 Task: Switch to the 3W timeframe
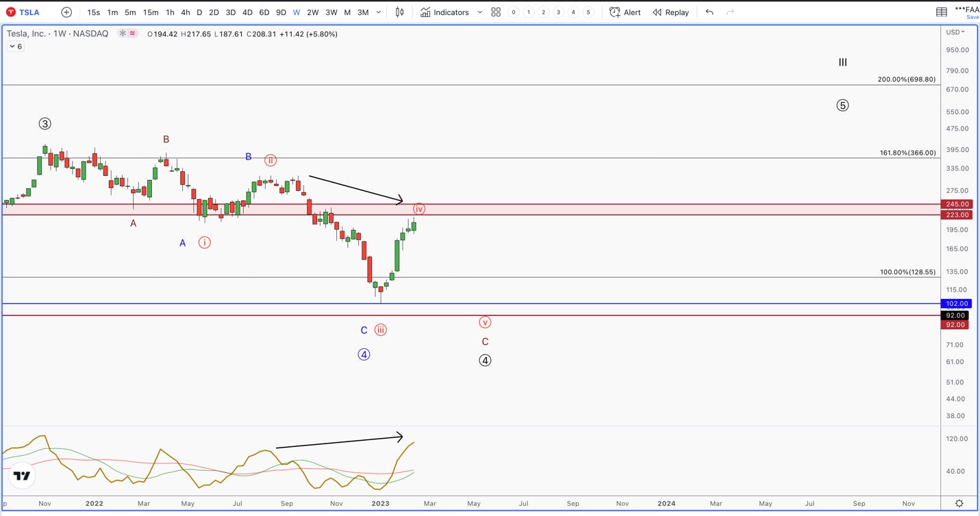pyautogui.click(x=331, y=12)
